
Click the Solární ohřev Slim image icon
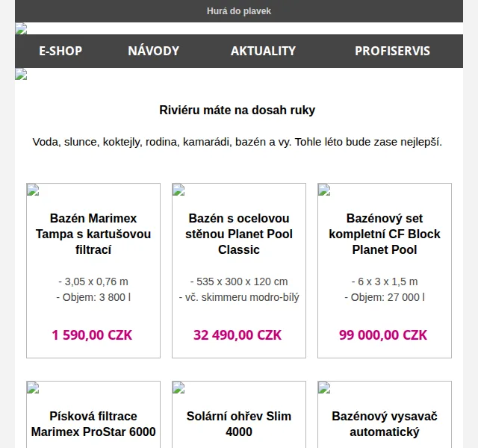click(x=179, y=388)
